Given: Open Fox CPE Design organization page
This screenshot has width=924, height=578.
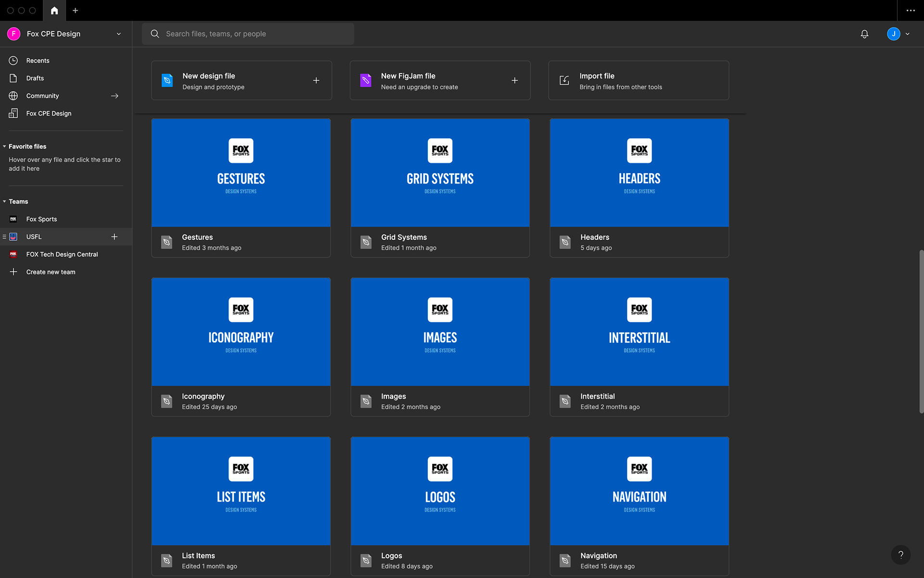Looking at the screenshot, I should pyautogui.click(x=66, y=114).
